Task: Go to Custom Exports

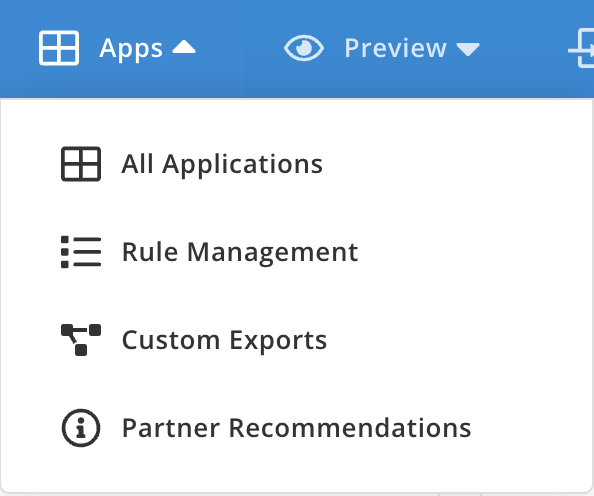Action: [224, 340]
